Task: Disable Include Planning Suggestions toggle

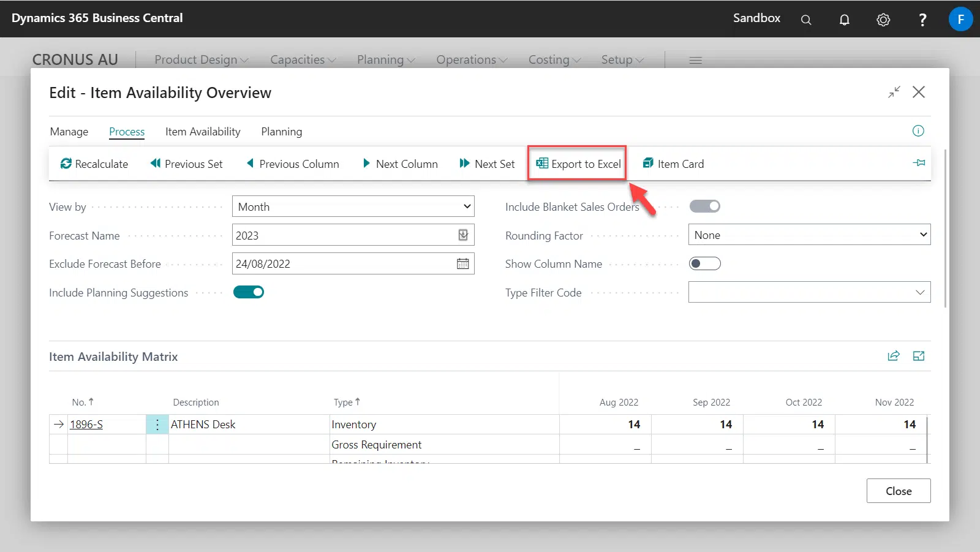Action: coord(249,292)
